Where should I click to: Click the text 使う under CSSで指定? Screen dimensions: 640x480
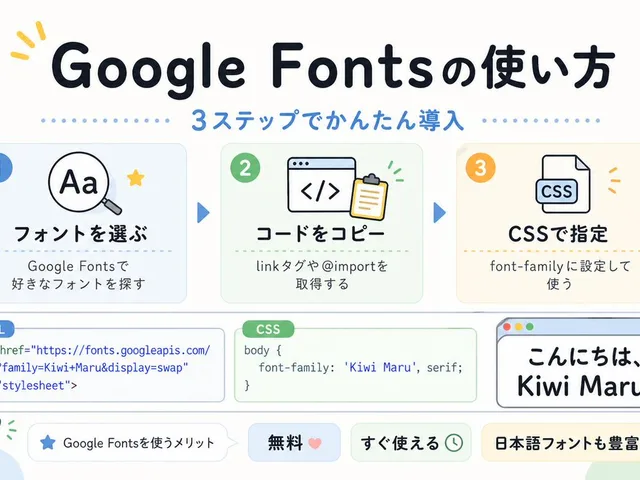tap(560, 284)
